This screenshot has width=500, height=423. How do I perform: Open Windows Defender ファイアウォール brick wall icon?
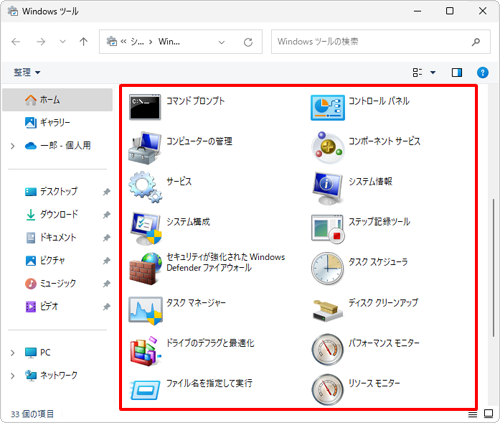tap(146, 269)
